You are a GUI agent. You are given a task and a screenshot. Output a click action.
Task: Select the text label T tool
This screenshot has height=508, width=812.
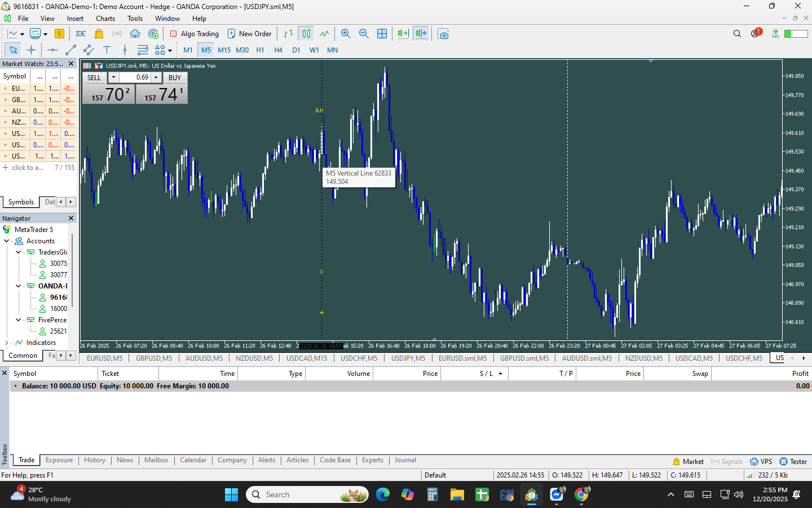[x=107, y=50]
